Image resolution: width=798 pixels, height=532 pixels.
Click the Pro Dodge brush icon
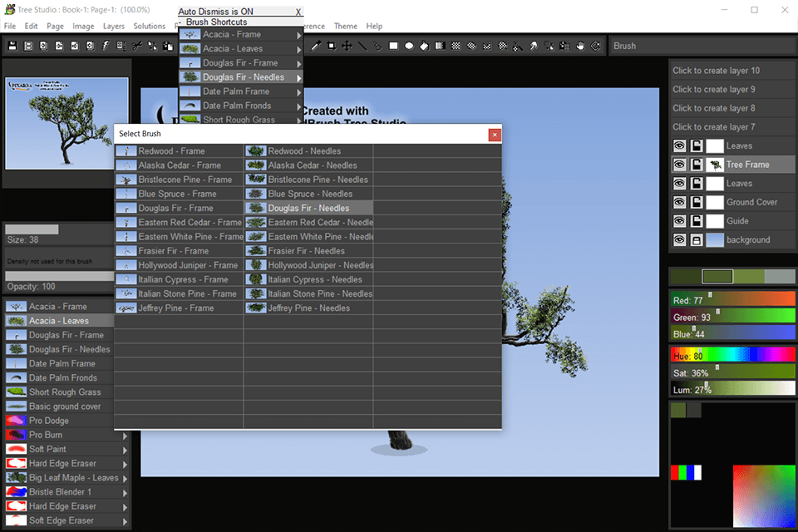[16, 421]
